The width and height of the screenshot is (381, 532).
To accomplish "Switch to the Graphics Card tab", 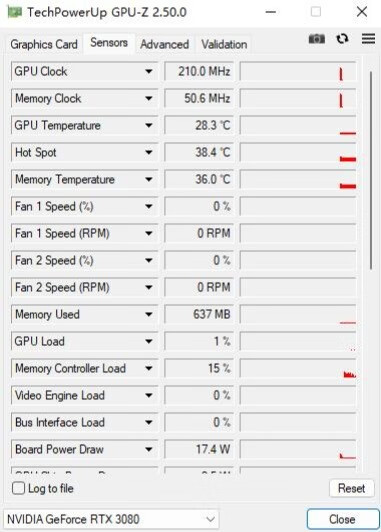I will tap(44, 44).
